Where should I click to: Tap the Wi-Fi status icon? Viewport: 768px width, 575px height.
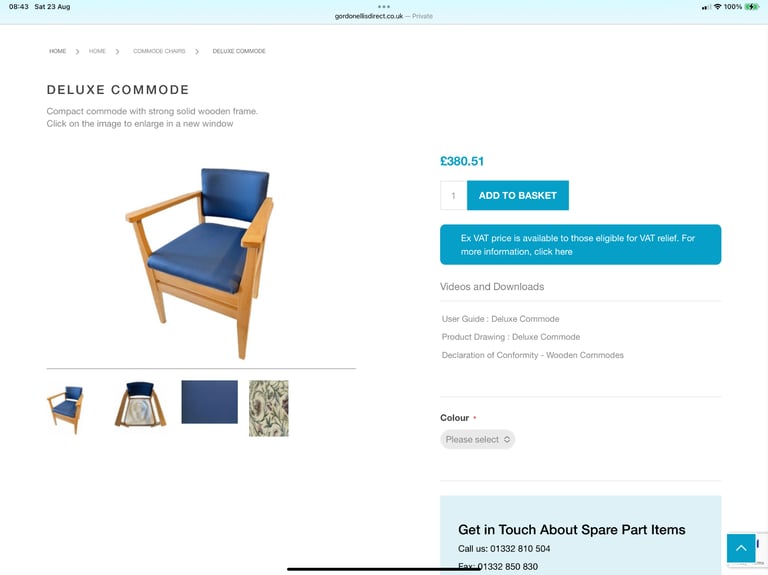(x=718, y=7)
